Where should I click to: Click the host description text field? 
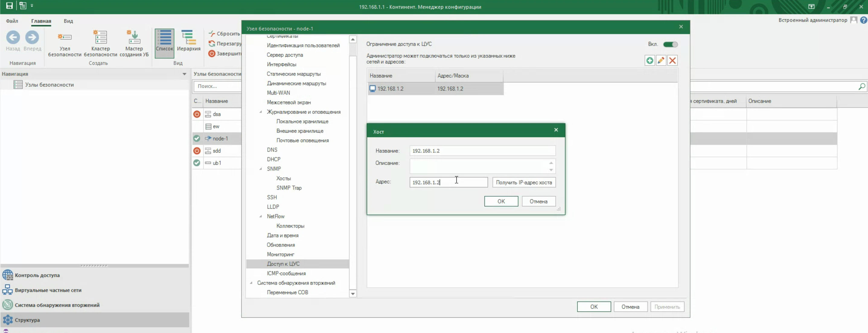coord(478,166)
